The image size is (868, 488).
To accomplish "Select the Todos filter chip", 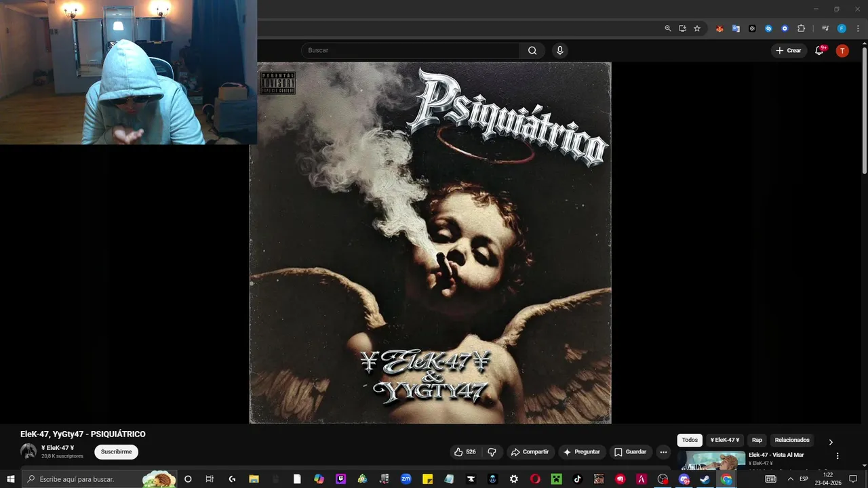I will [690, 440].
